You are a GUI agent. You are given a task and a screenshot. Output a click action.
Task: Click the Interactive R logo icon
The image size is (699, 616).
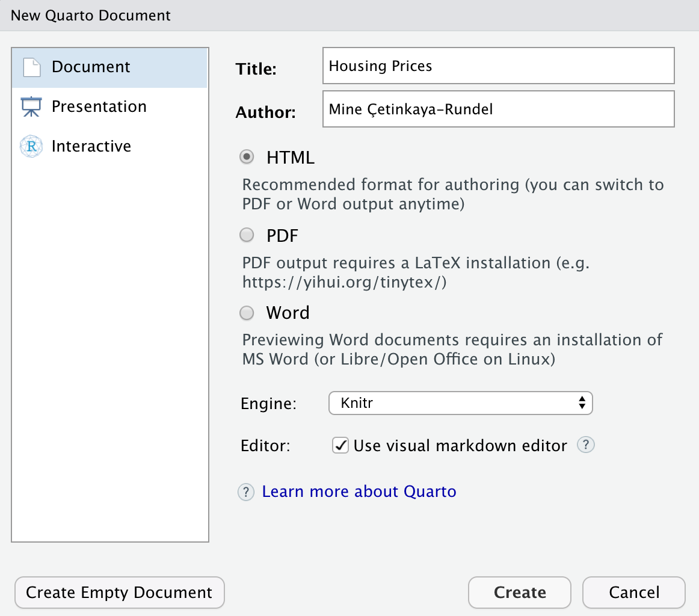click(30, 146)
